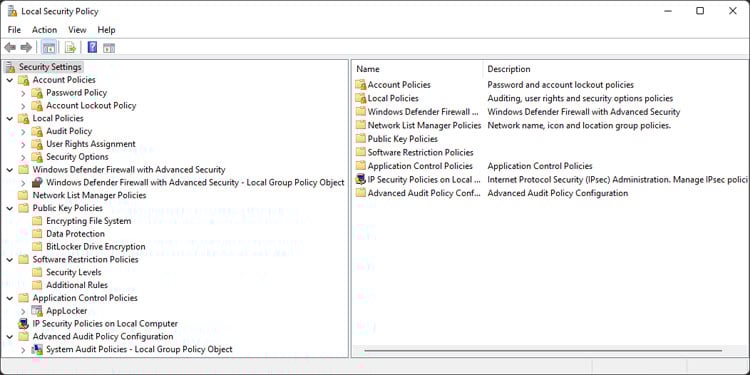This screenshot has height=375, width=750.
Task: Click the Audit Policy folder icon in the tree
Action: [x=37, y=131]
